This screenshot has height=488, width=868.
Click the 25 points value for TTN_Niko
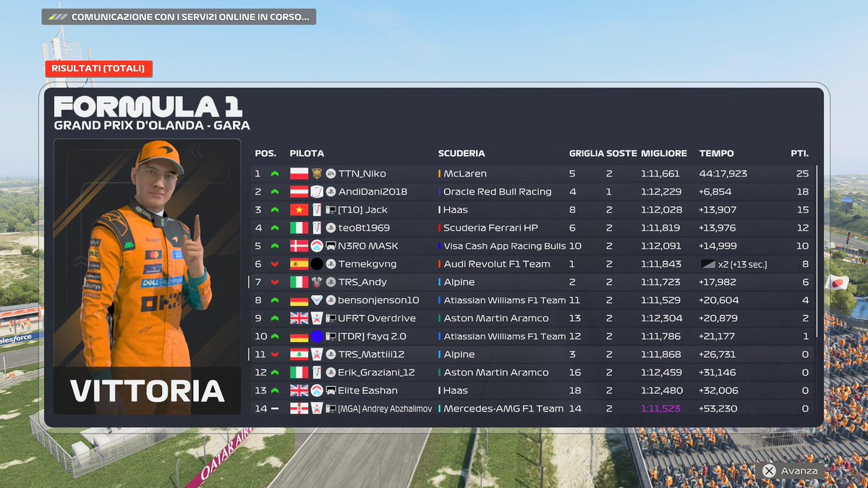[801, 174]
